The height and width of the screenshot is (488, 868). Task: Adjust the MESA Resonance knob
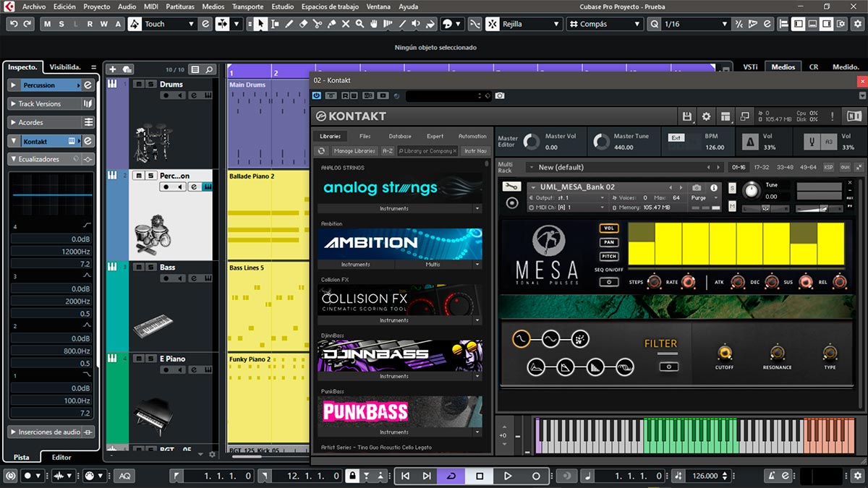[777, 354]
